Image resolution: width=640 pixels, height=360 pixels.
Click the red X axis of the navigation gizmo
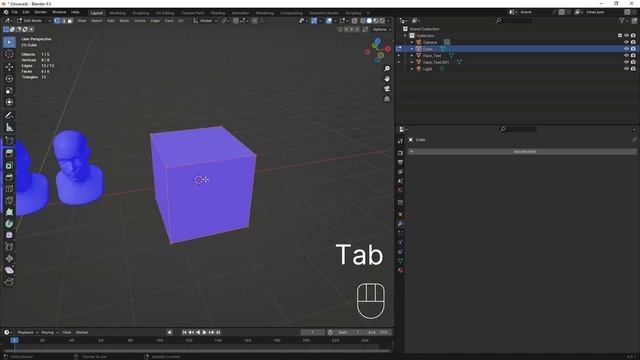click(x=387, y=49)
